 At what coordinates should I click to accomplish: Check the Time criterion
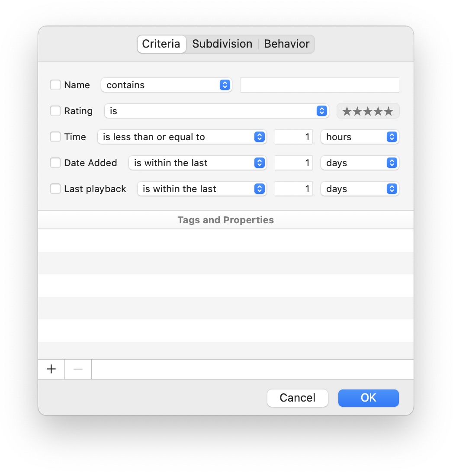[x=55, y=137]
